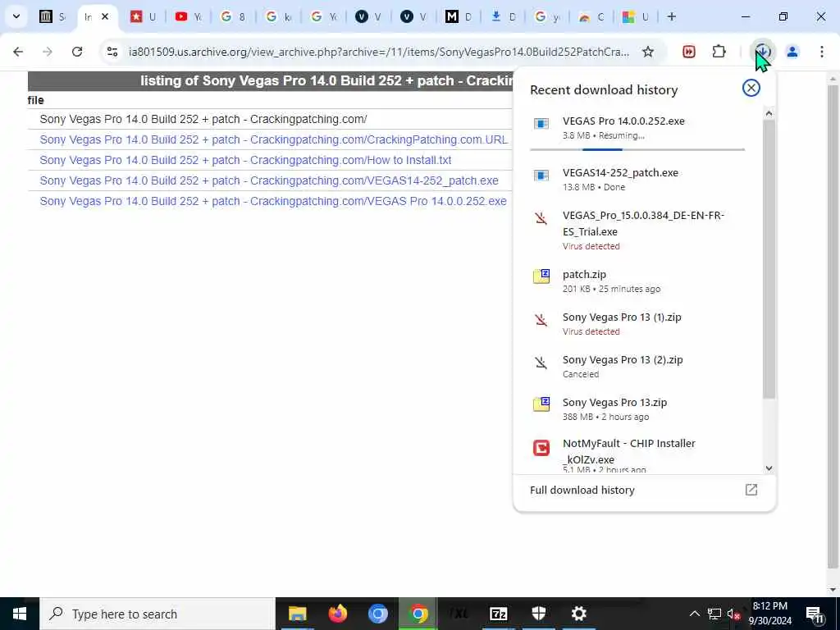
Task: Close the active tab
Action: (105, 16)
